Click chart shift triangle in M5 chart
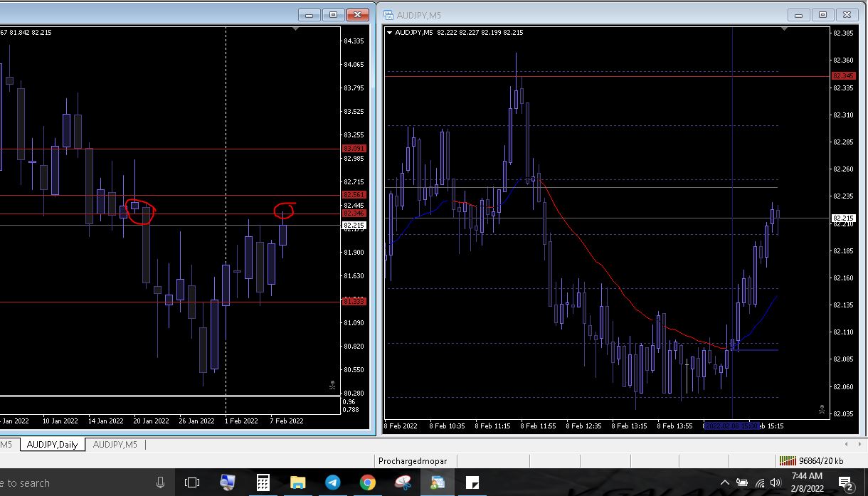Screen dimensions: 868x496 click(784, 29)
